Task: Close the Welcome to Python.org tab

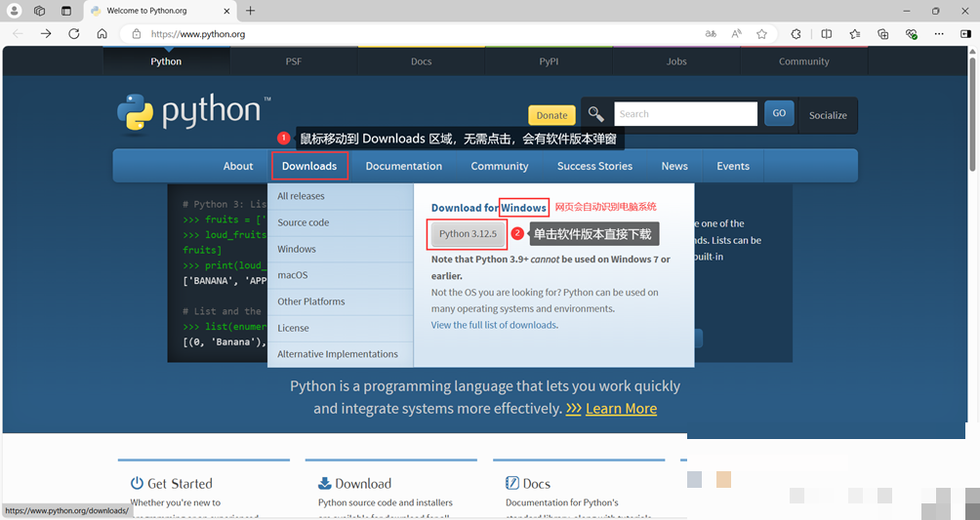Action: pos(226,11)
